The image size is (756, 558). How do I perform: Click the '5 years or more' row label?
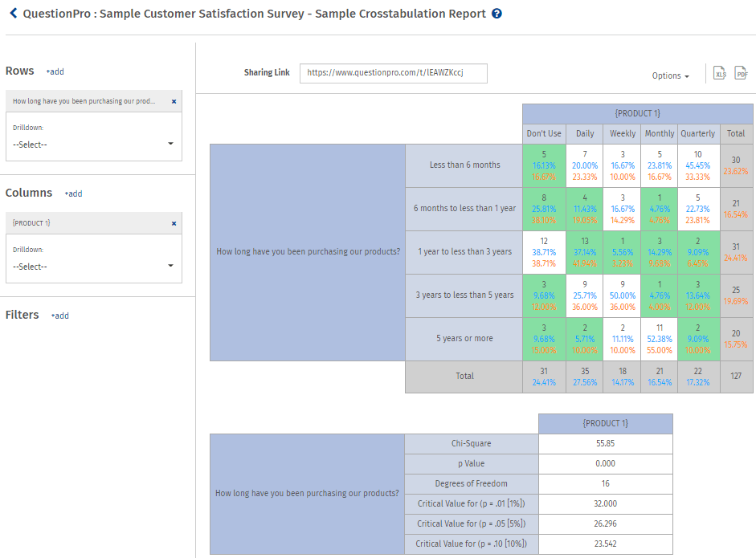click(x=464, y=339)
